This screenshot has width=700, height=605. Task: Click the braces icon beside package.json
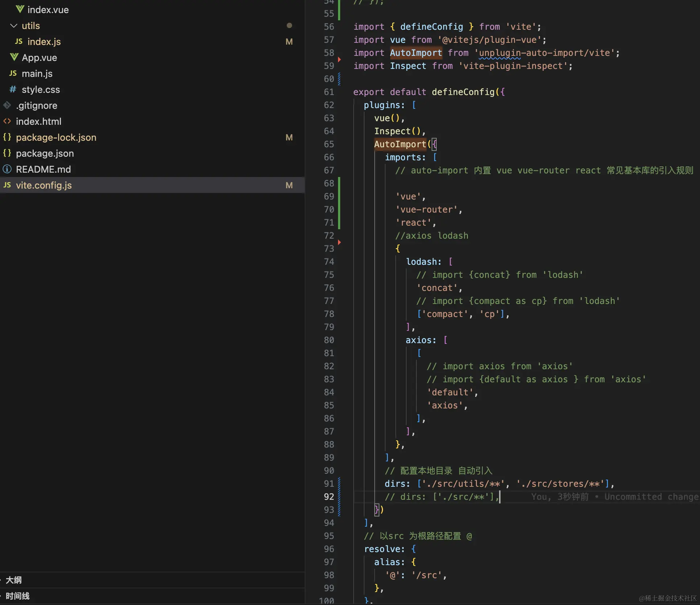coord(7,153)
